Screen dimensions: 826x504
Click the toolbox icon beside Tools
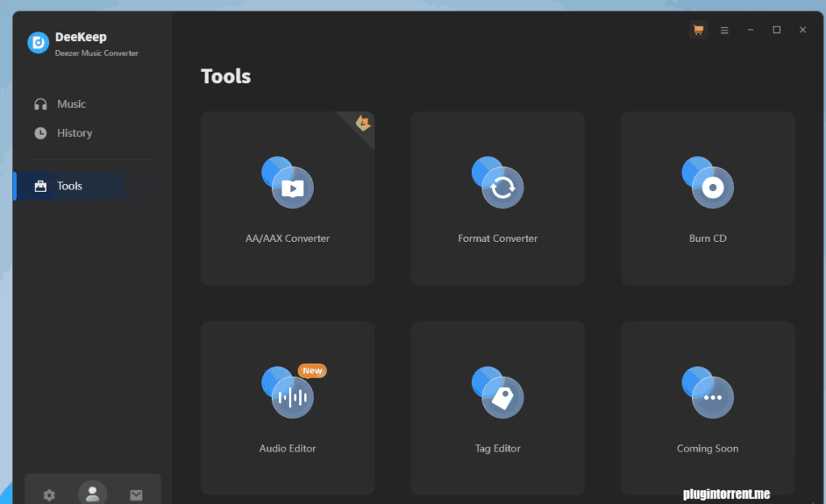click(40, 186)
